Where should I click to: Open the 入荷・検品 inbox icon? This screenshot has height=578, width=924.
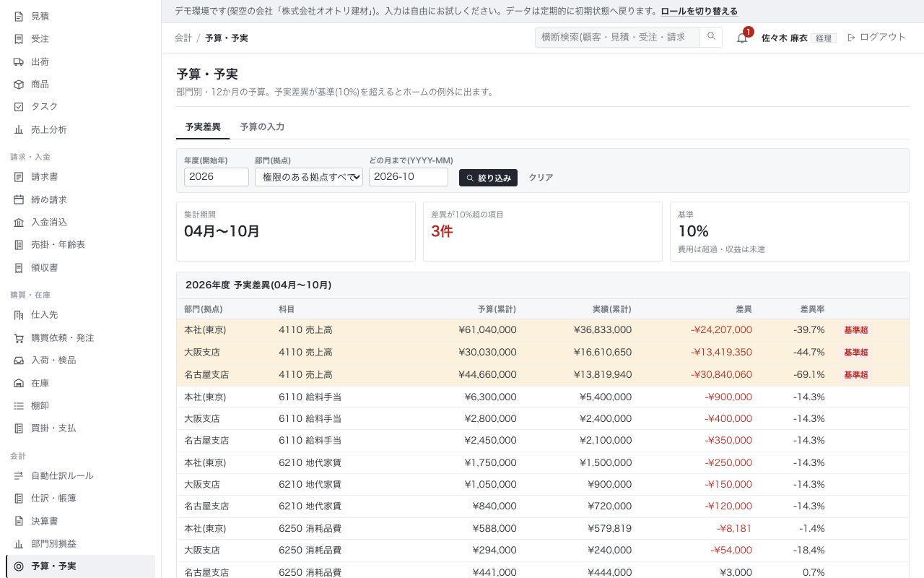19,361
